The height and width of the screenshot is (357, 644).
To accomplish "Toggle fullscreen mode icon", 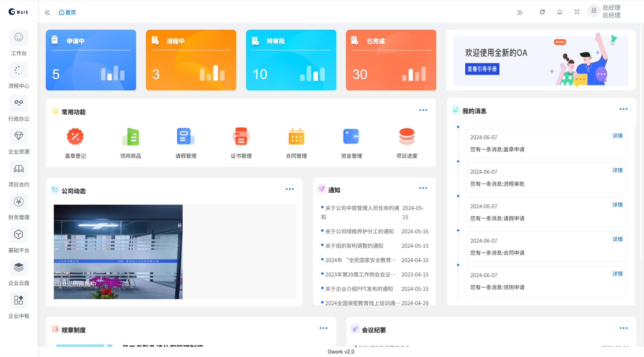I will pyautogui.click(x=577, y=12).
